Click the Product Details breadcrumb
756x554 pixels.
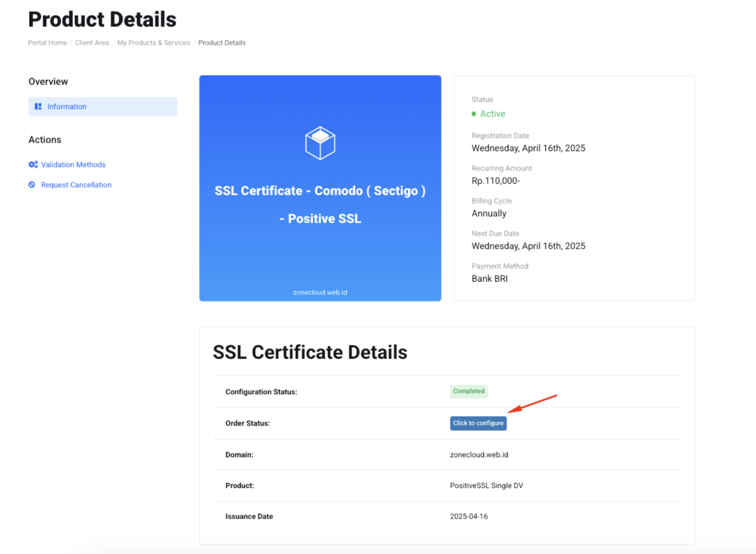click(x=222, y=43)
